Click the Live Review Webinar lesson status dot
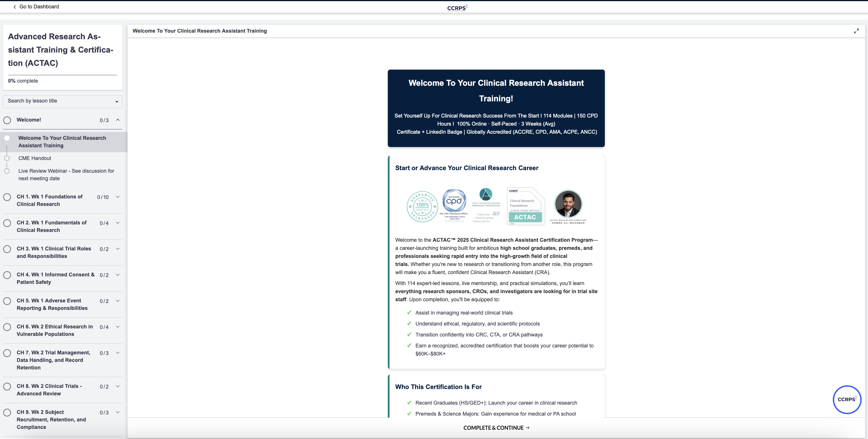Viewport: 868px width, 439px height. (7, 171)
